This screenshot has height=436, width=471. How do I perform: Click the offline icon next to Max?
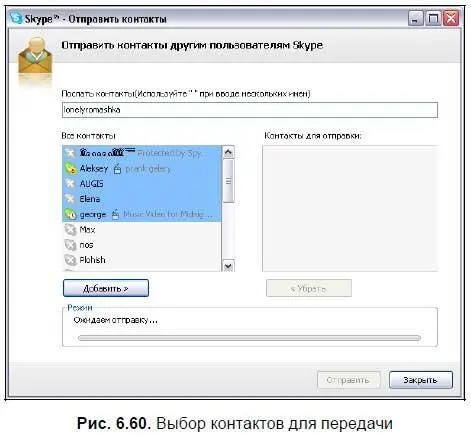(x=70, y=230)
